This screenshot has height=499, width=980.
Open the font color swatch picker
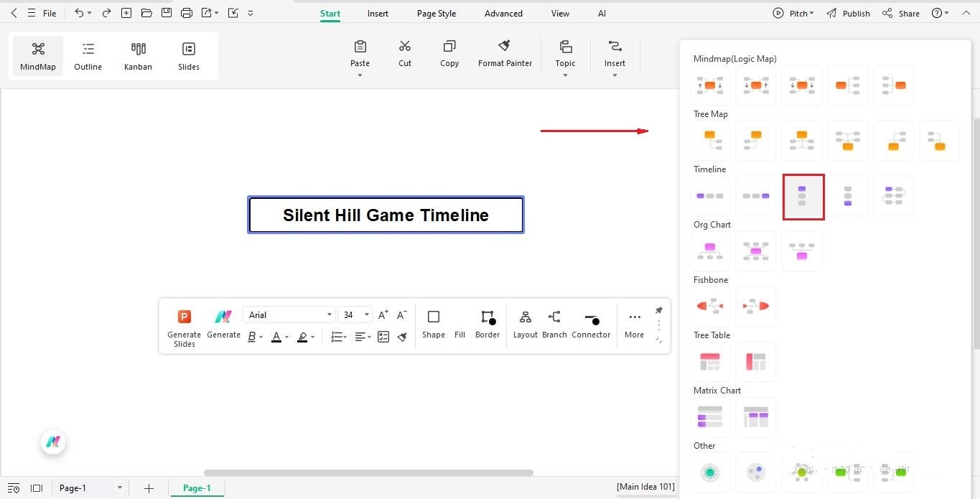(x=278, y=336)
